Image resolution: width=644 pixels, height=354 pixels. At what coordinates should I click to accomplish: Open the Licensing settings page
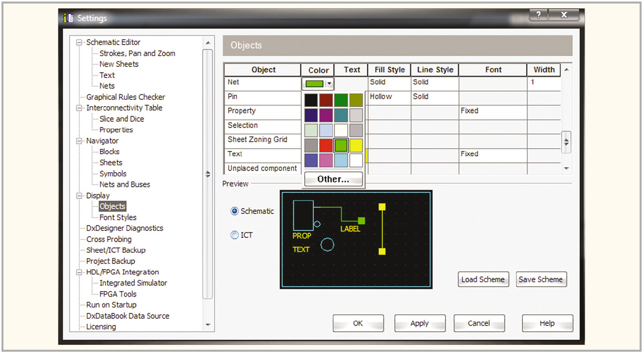click(101, 327)
